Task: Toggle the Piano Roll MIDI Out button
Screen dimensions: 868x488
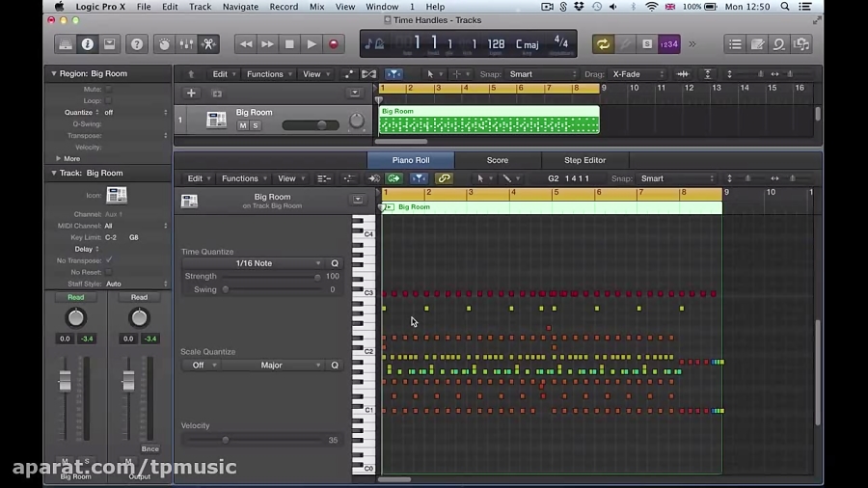Action: pos(394,178)
